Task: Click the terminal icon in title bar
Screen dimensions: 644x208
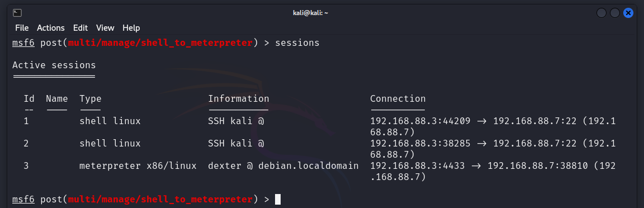Action: pos(17,13)
